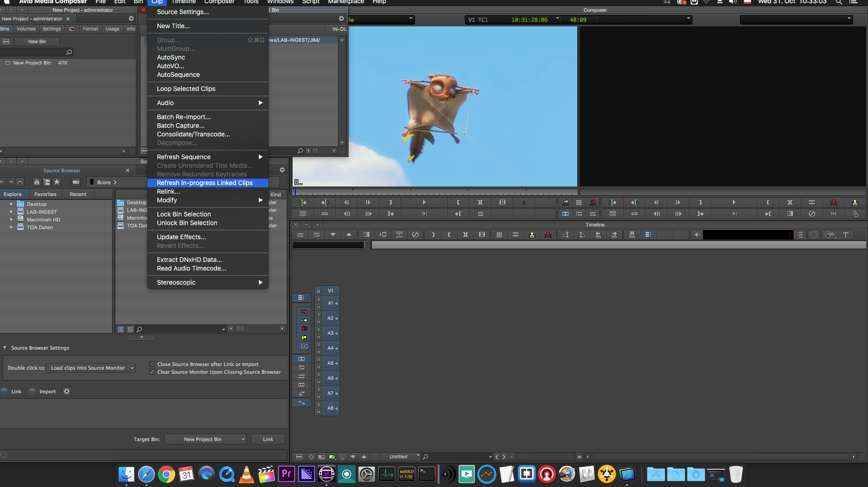Collapse the Source Browser Settings section
The image size is (868, 487).
click(5, 348)
